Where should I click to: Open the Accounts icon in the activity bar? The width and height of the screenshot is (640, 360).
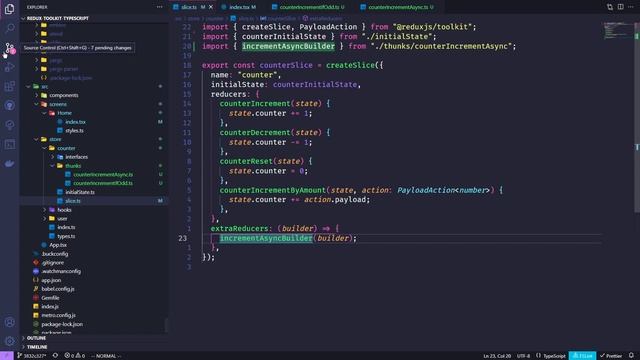(x=9, y=322)
